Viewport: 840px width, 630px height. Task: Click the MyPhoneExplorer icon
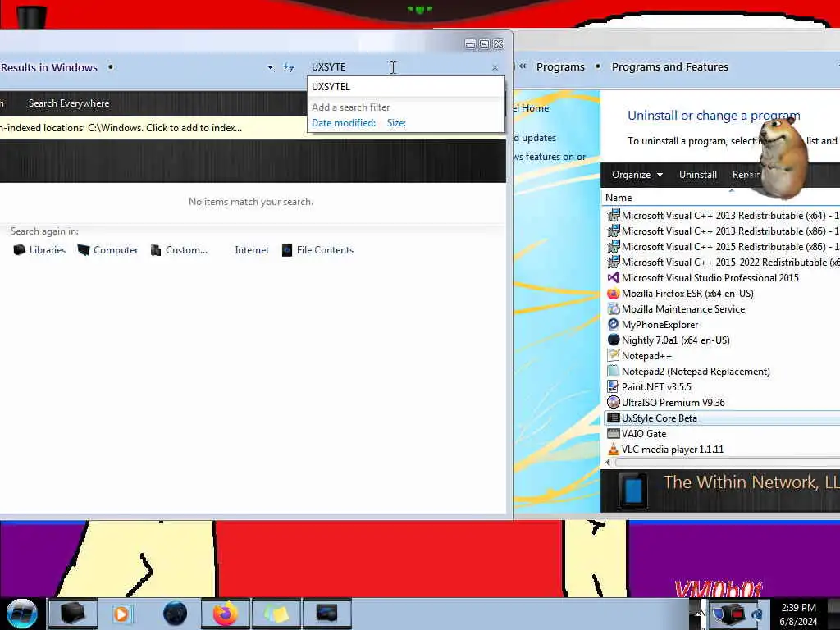point(614,324)
